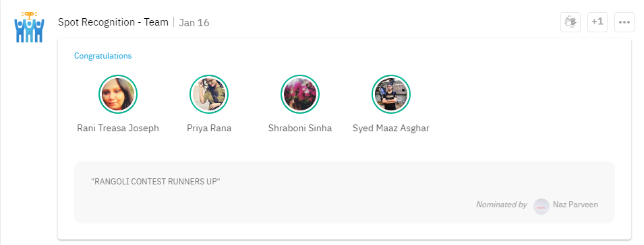Screen dimensions: 644x245
Task: Select the name Priya Rana
Action: click(209, 129)
